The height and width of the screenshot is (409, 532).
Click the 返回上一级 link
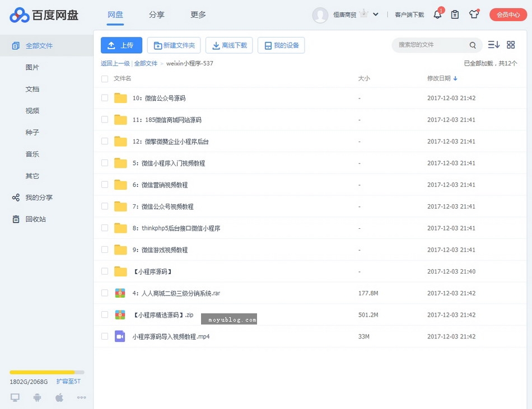(115, 63)
